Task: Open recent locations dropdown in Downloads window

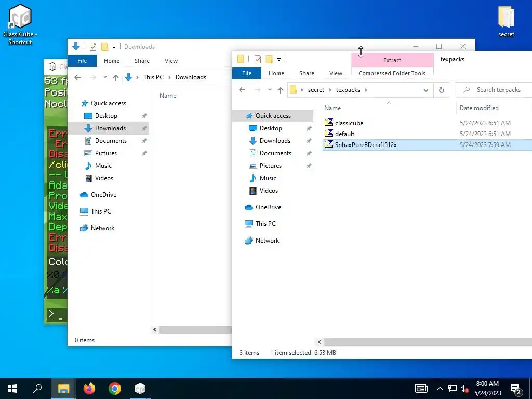Action: click(x=105, y=77)
